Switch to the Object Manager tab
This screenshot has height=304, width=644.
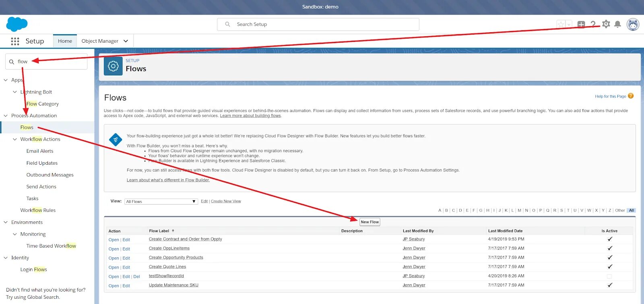click(100, 41)
